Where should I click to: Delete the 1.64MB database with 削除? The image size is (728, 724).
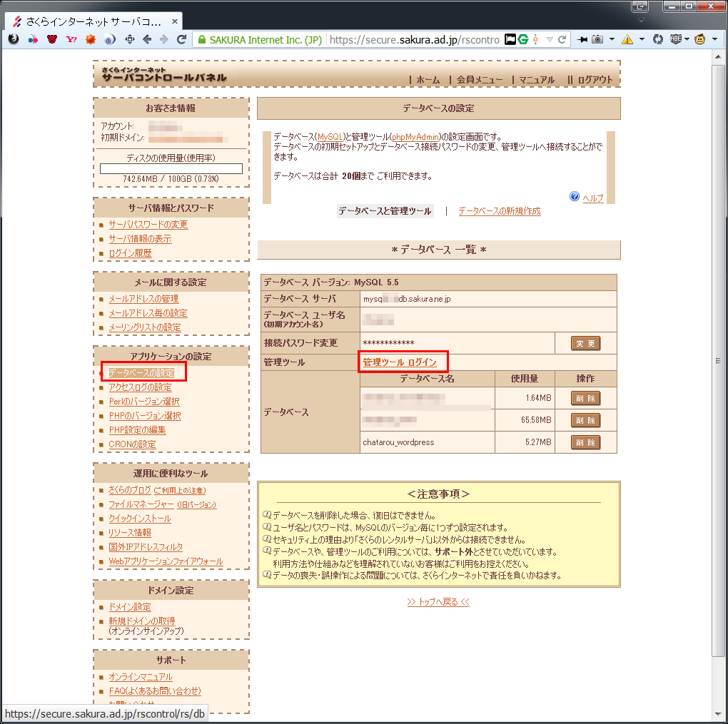pyautogui.click(x=585, y=398)
